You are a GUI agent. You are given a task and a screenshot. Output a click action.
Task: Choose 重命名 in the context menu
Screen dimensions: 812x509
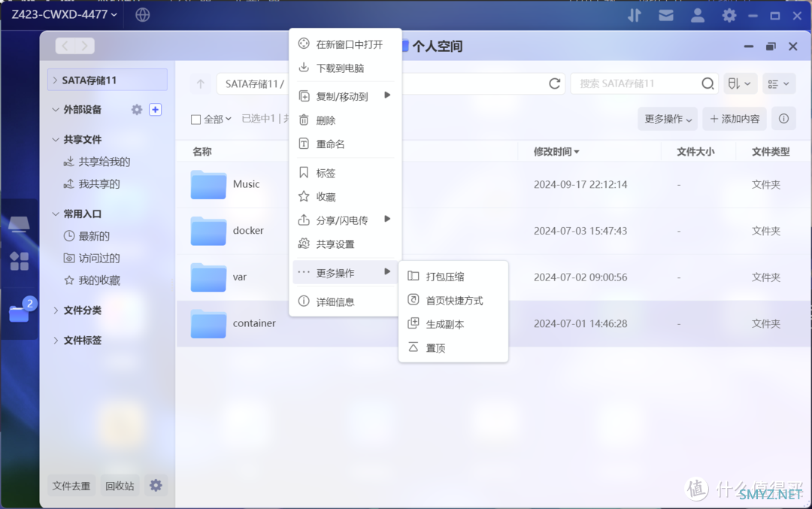[345, 144]
